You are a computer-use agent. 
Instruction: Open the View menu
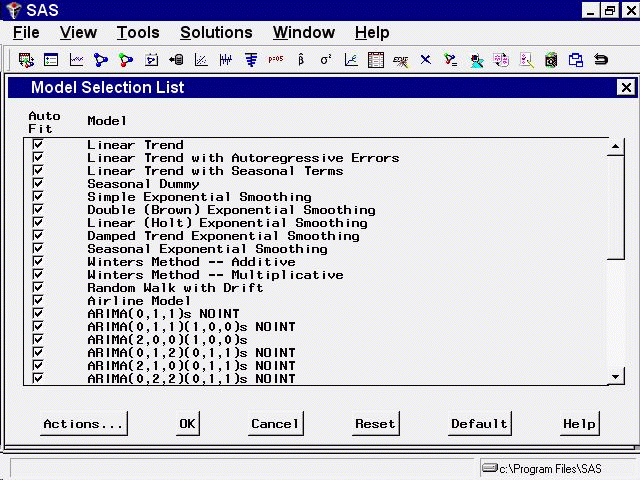78,32
